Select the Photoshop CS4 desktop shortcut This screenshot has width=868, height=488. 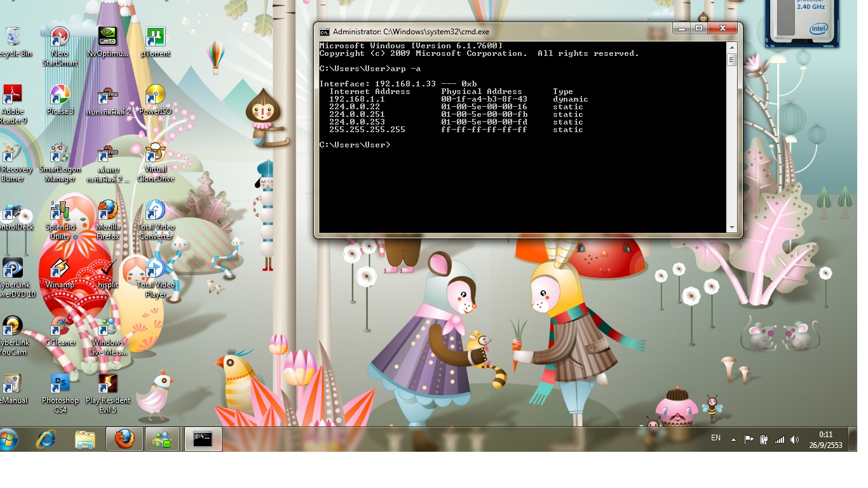coord(60,393)
